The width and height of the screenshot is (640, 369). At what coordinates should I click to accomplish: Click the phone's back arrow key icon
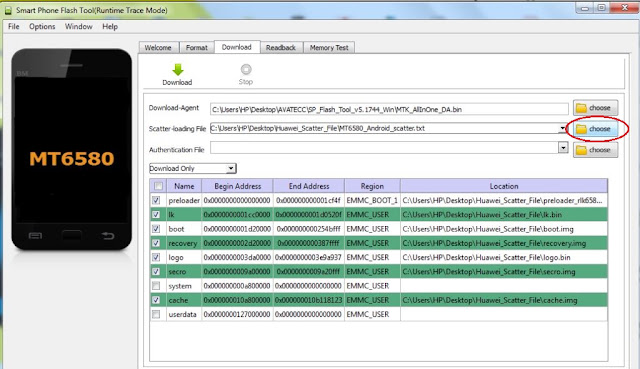[108, 236]
